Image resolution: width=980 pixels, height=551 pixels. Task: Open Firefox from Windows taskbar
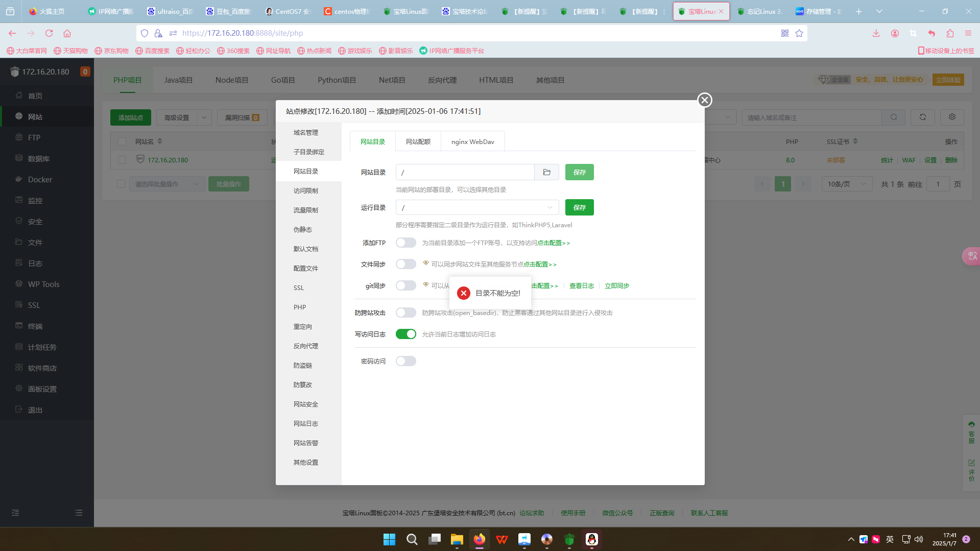[x=479, y=539]
